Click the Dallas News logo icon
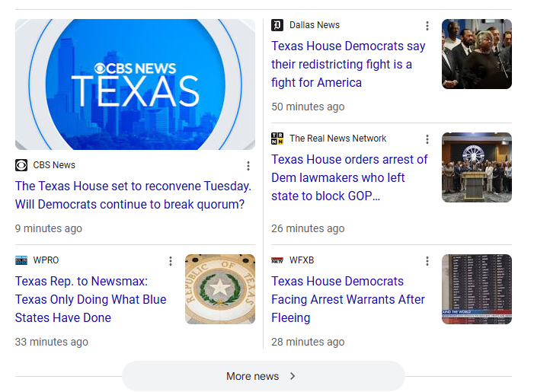This screenshot has width=534, height=392. pos(277,25)
